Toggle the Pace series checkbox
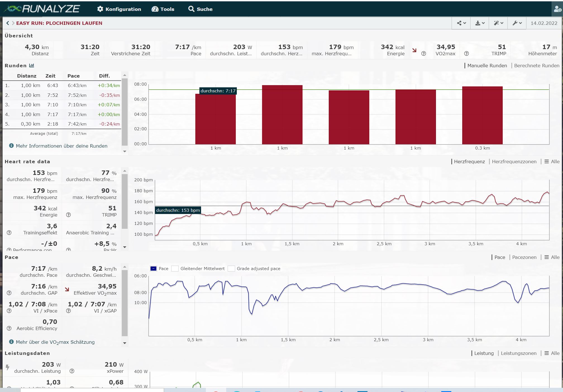This screenshot has width=563, height=392. 153,269
